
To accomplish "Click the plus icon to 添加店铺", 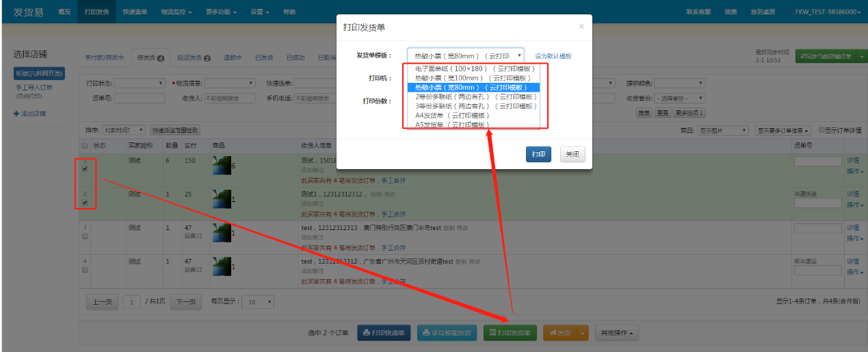I will pos(16,114).
